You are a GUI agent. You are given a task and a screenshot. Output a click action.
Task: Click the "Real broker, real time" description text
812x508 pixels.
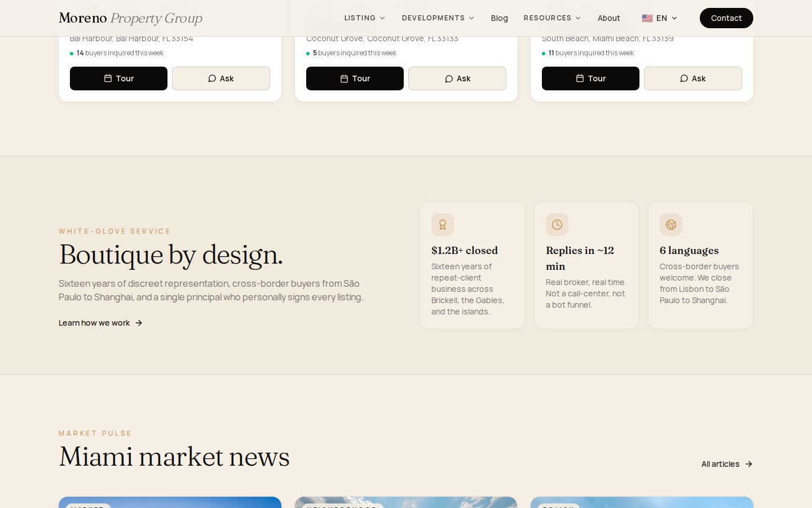point(586,294)
